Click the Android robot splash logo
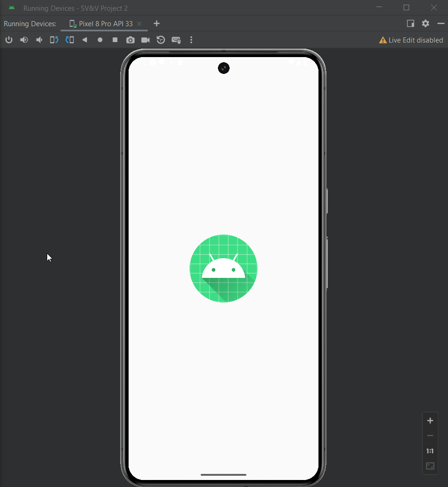This screenshot has height=487, width=448. point(224,269)
